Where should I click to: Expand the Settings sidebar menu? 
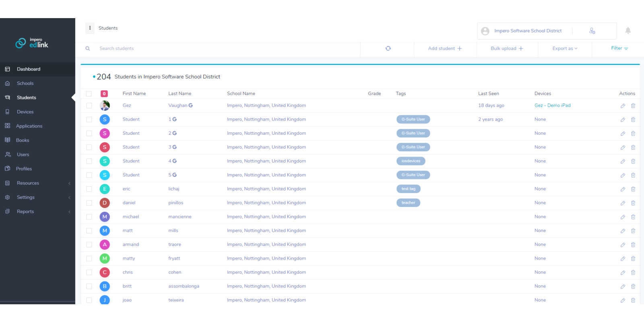[x=37, y=197]
